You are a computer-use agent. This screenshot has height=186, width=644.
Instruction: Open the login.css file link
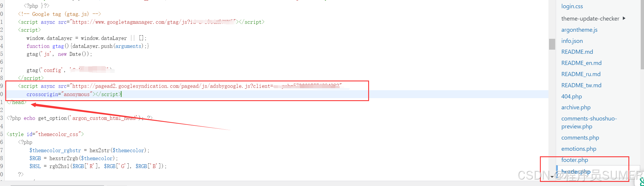click(x=572, y=6)
